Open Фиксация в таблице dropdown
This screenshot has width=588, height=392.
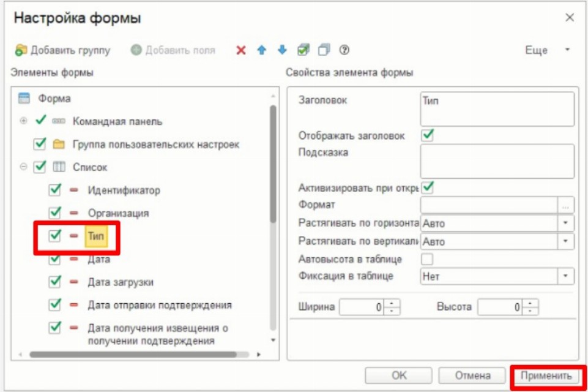tap(566, 277)
